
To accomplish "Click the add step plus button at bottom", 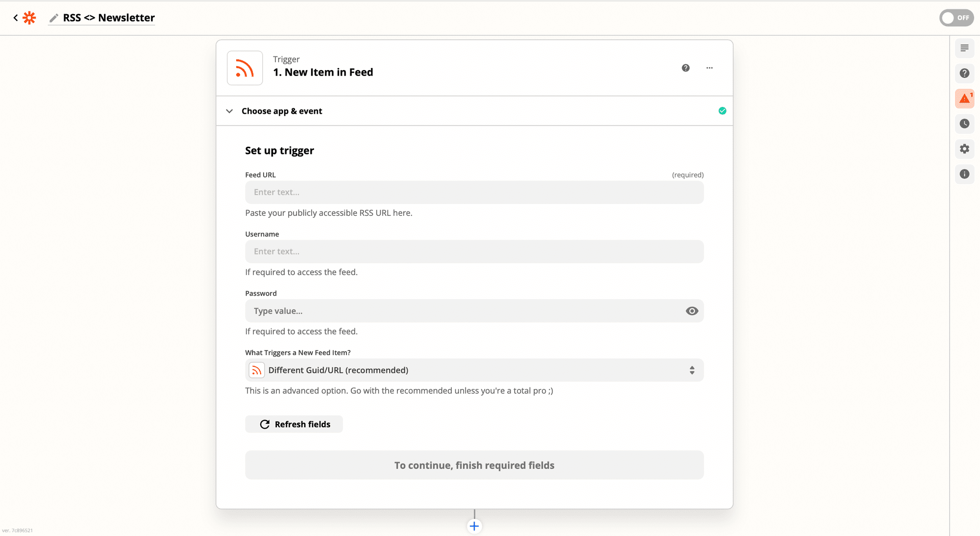I will click(x=474, y=525).
